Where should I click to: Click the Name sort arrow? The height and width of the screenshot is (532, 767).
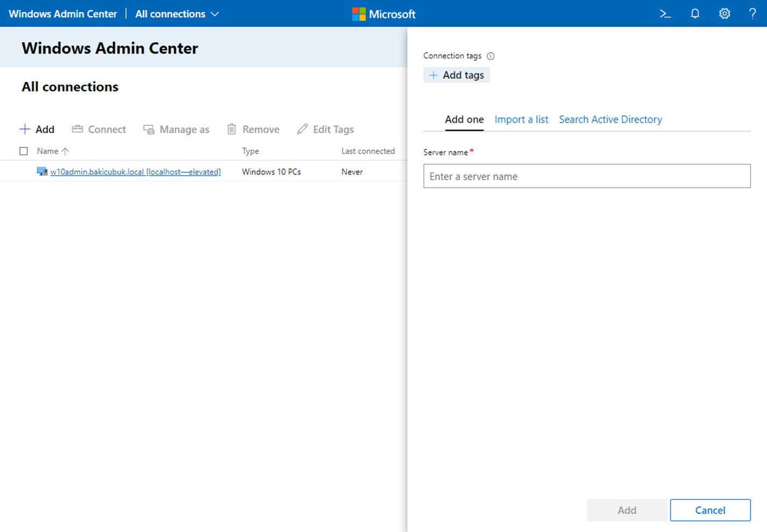point(65,152)
